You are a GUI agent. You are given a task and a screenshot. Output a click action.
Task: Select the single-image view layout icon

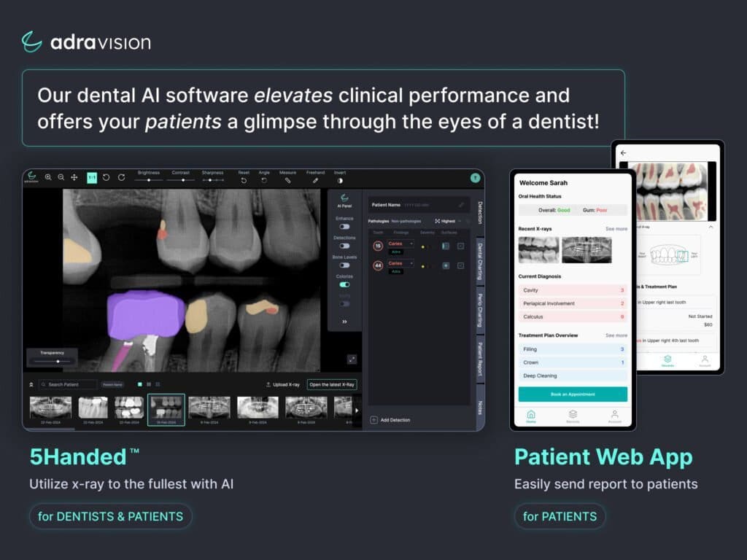click(x=139, y=384)
